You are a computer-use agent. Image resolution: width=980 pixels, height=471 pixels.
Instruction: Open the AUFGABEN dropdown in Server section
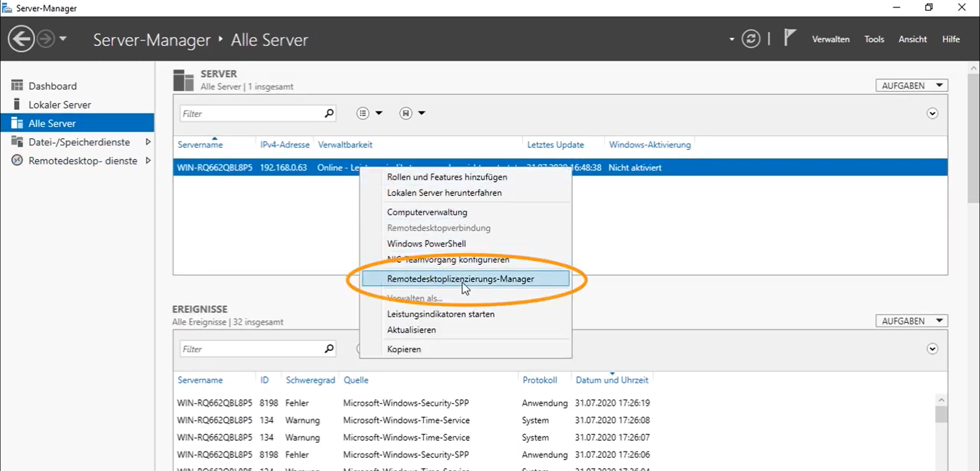pos(912,86)
